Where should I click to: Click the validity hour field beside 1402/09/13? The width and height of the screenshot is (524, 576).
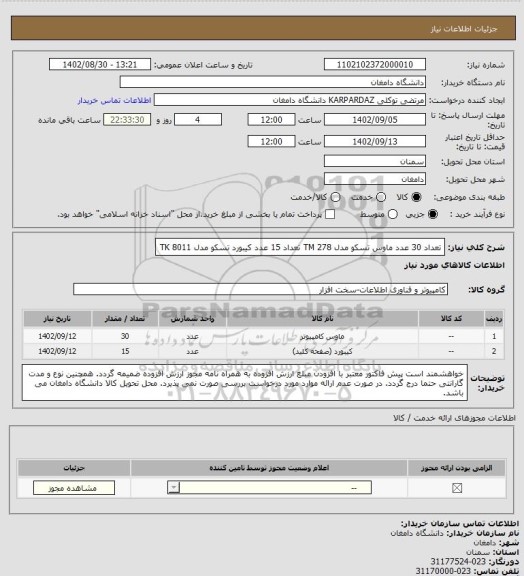pyautogui.click(x=272, y=141)
